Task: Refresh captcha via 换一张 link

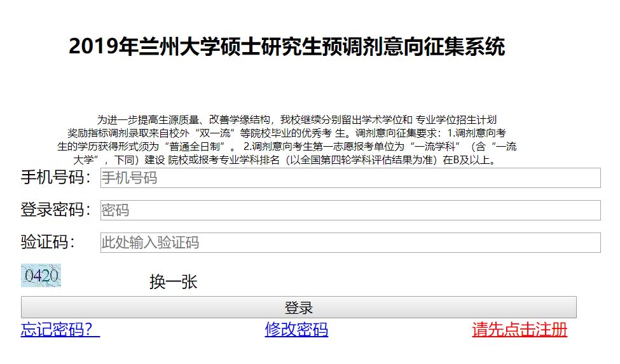Action: tap(173, 282)
